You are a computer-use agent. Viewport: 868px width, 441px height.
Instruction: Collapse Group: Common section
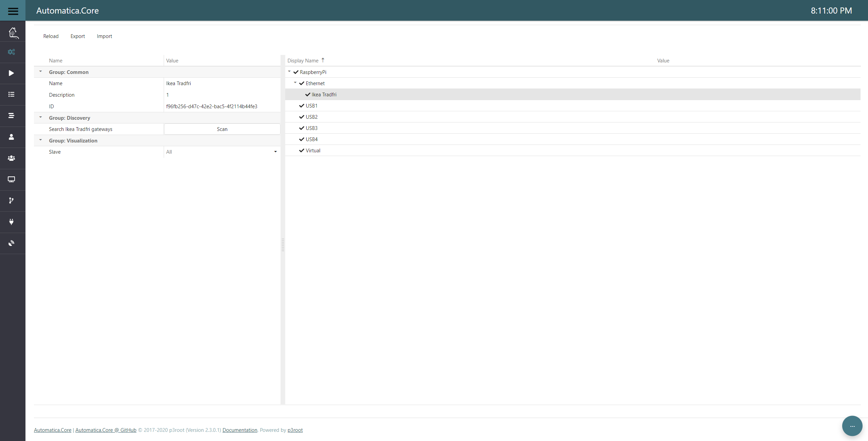pos(40,72)
